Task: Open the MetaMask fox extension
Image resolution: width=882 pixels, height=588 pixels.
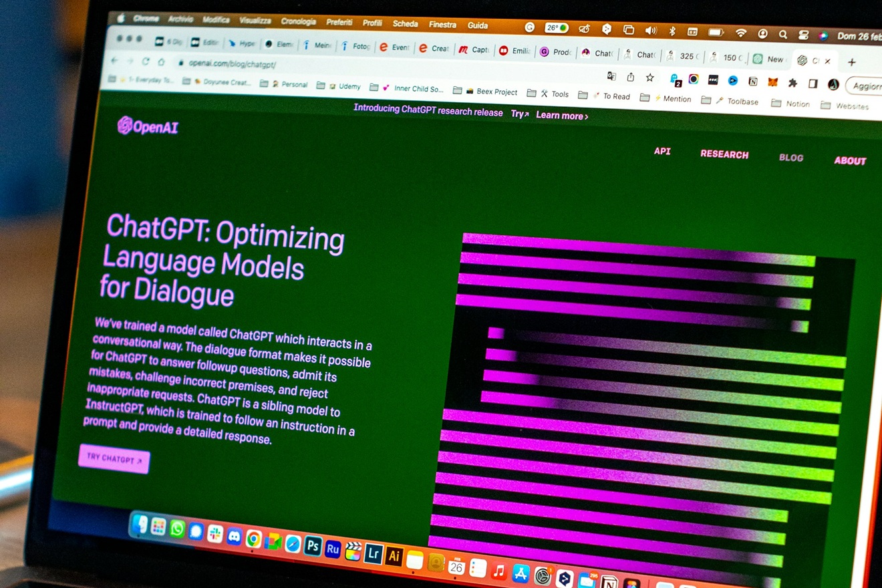Action: pyautogui.click(x=772, y=82)
